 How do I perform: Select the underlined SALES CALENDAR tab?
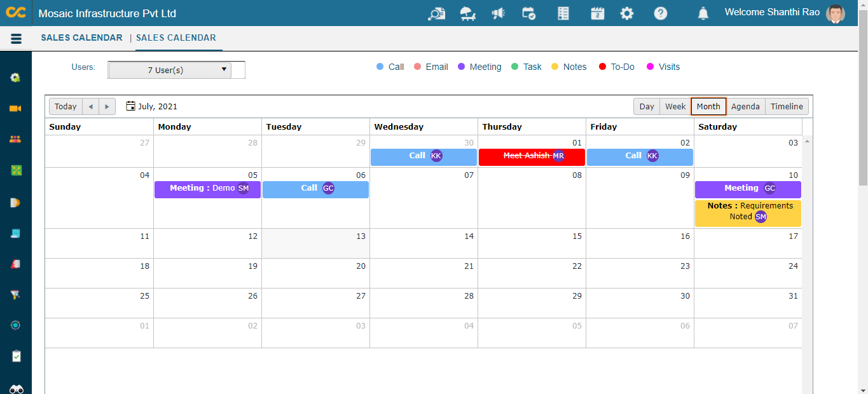click(x=176, y=37)
